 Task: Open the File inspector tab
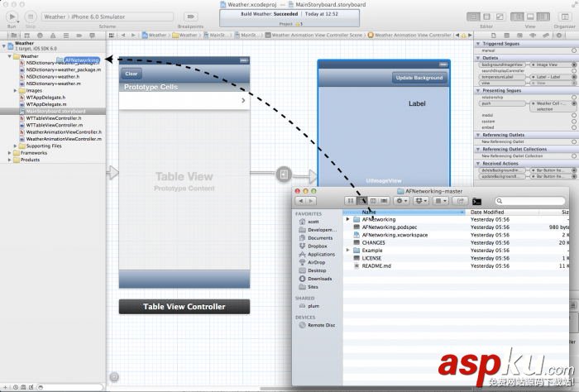click(x=494, y=36)
